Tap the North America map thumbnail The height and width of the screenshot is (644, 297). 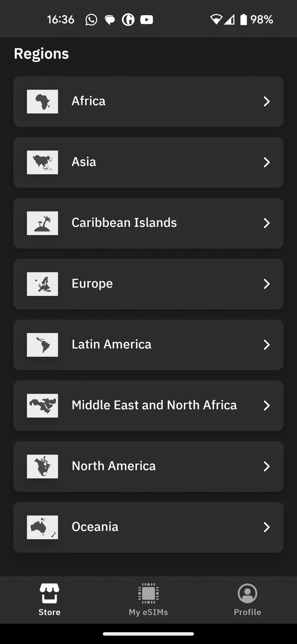click(x=42, y=466)
